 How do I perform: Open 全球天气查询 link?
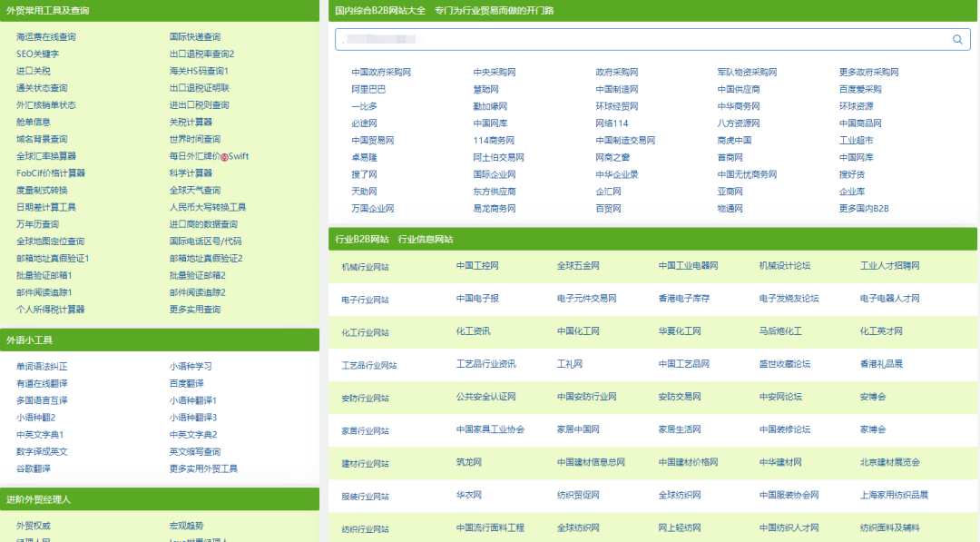point(195,190)
